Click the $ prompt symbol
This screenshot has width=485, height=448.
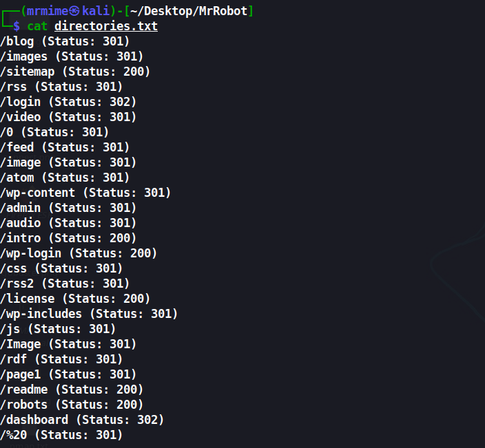point(17,26)
